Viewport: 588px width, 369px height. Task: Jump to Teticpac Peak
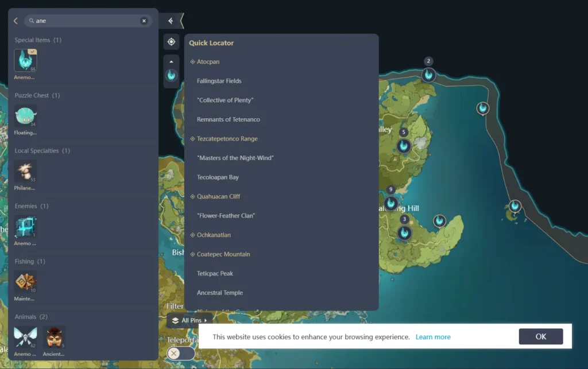tap(215, 274)
